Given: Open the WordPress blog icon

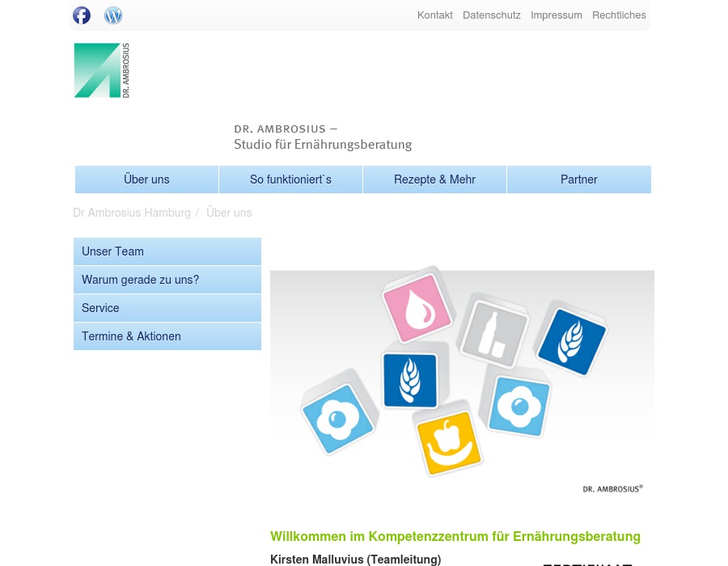Looking at the screenshot, I should 113,15.
